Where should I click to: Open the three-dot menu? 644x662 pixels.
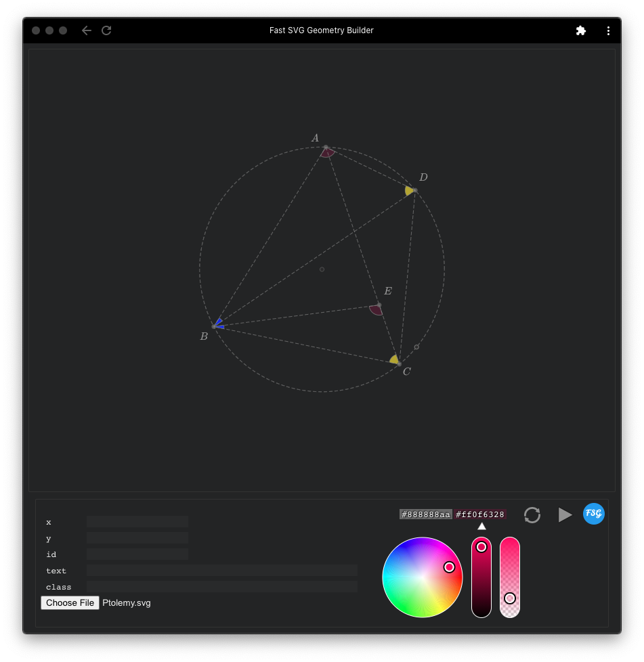(x=608, y=30)
